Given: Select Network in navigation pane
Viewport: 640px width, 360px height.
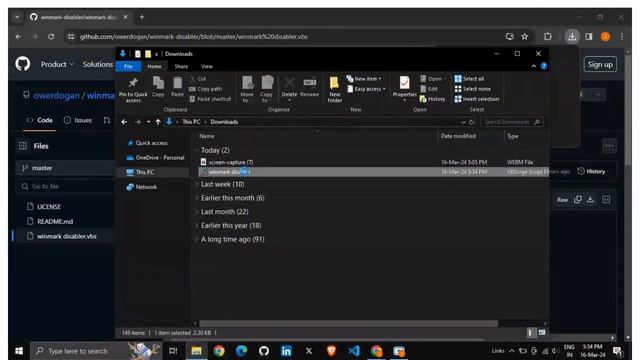Looking at the screenshot, I should coord(142,187).
